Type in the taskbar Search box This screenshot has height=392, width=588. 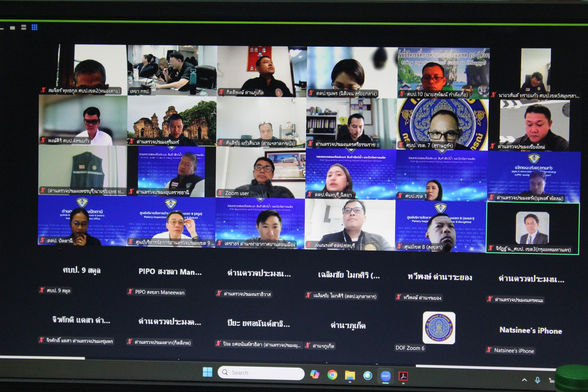point(261,373)
